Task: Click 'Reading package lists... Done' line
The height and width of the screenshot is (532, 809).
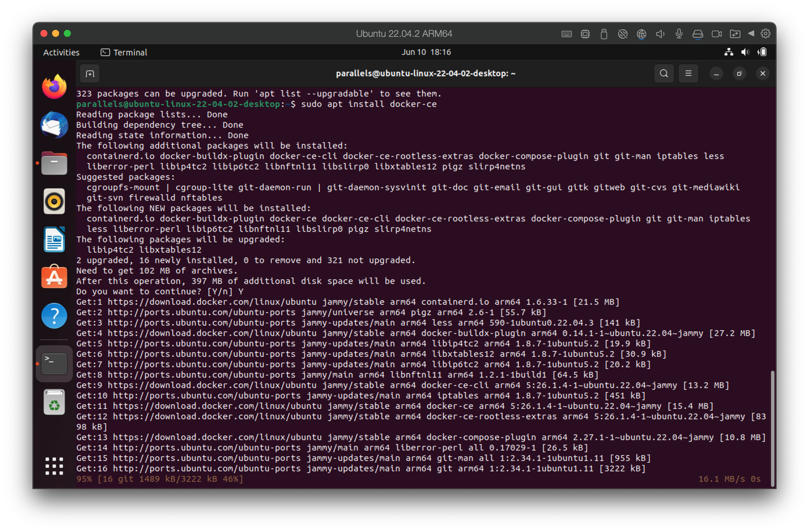Action: 152,114
